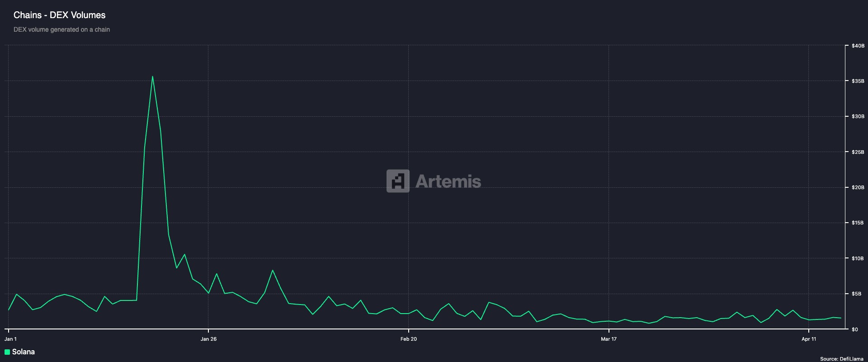Click the Artemis logo icon watermark
Screen dimensions: 868x362
[x=398, y=181]
